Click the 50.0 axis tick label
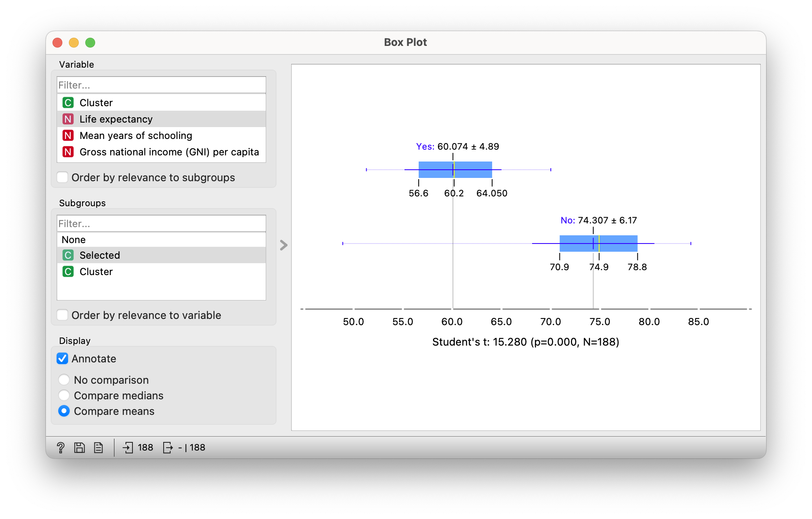812x519 pixels. coord(354,322)
